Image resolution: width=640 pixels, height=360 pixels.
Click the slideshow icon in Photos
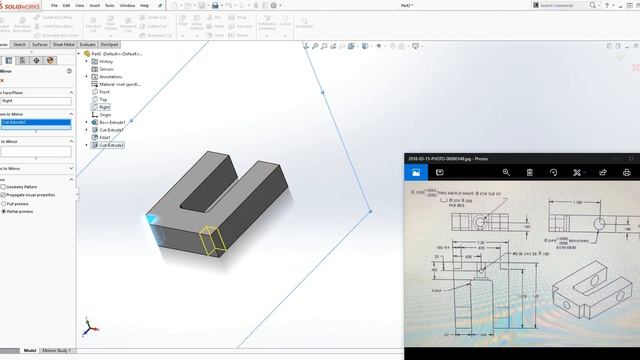coord(440,172)
